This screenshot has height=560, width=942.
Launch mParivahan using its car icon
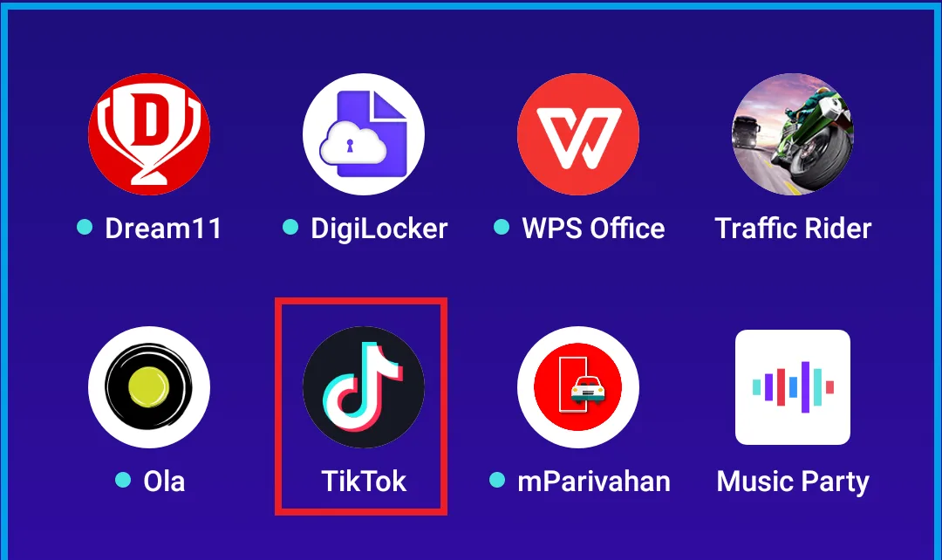pyautogui.click(x=578, y=387)
